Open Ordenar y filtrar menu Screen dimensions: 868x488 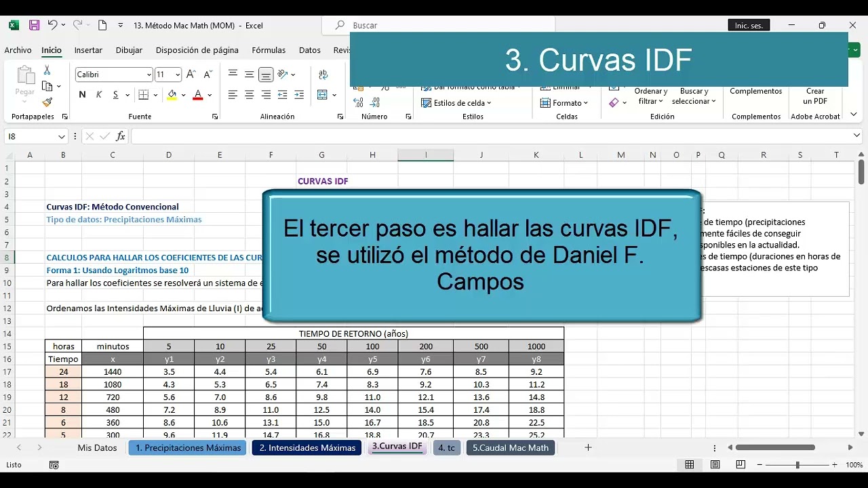[651, 96]
